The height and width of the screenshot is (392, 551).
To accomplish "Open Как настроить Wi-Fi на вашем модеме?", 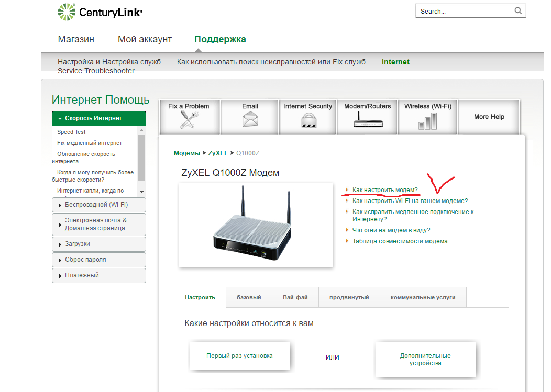I will (410, 201).
